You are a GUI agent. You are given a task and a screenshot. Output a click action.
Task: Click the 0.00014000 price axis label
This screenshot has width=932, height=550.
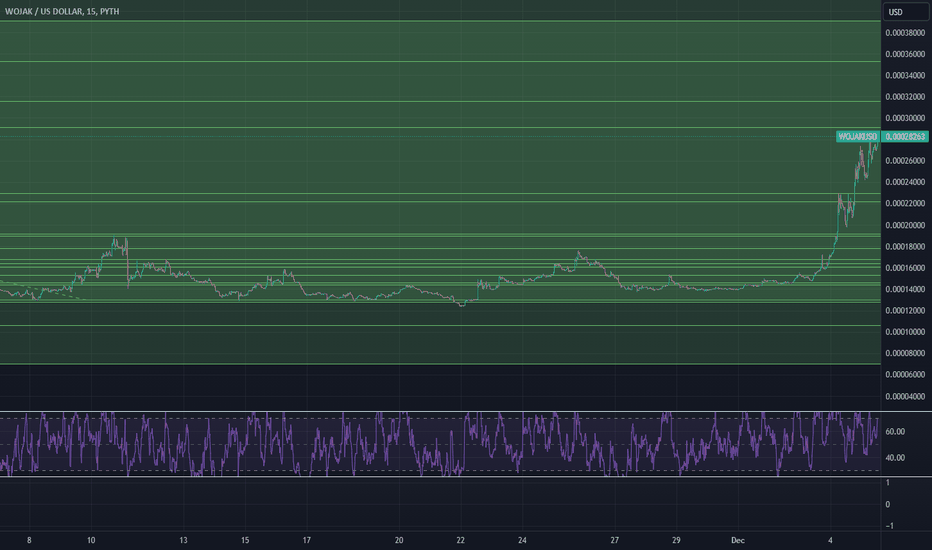pos(905,290)
